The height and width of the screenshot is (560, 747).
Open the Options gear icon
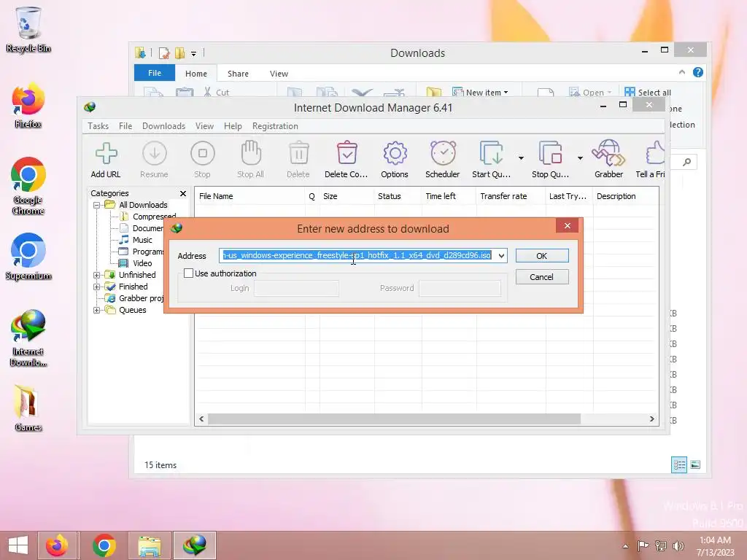[395, 153]
